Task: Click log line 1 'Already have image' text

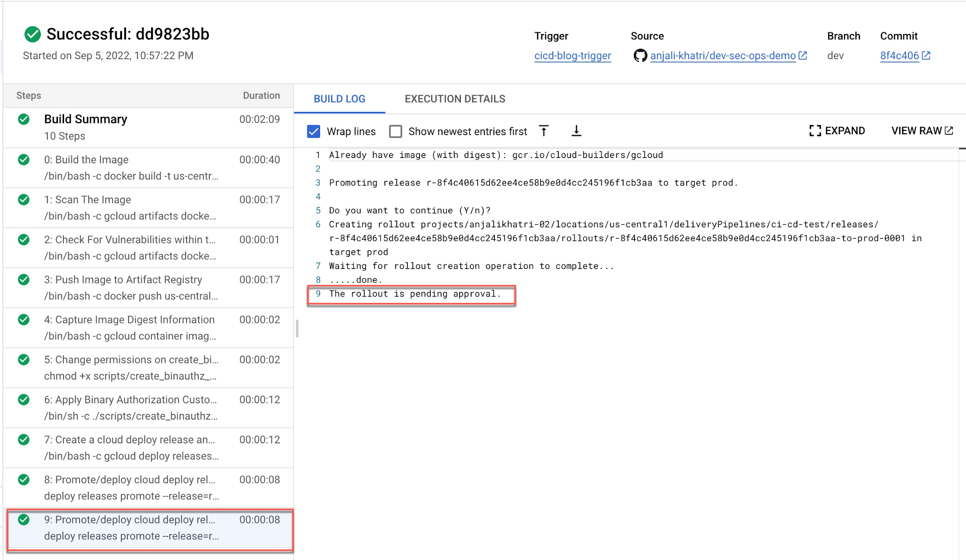Action: point(496,155)
